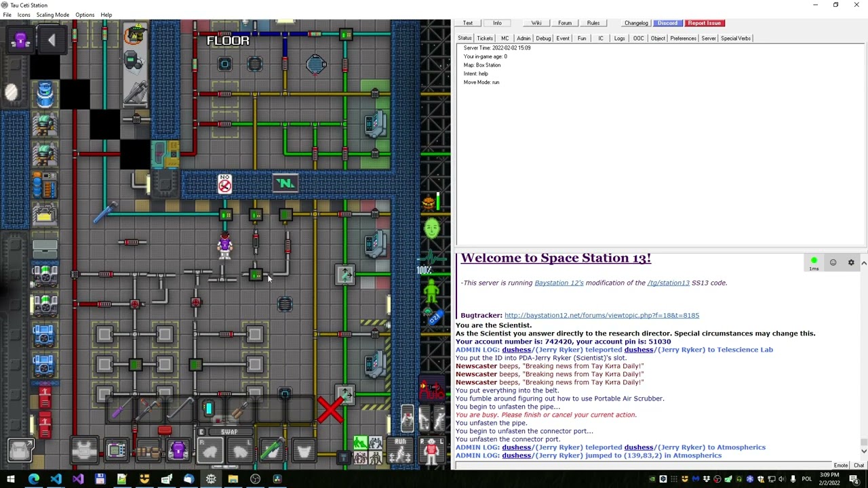Click the SWAP hands button
Viewport: 868px width, 488px height.
pos(229,432)
